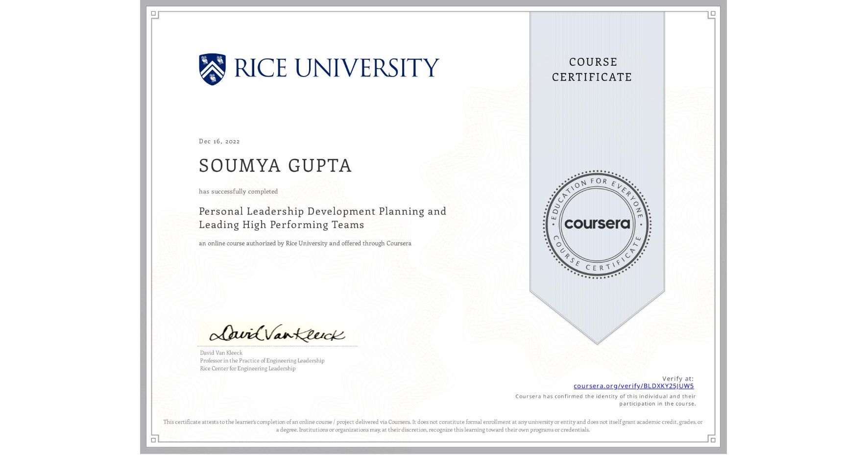
Task: Click the Verify at label
Action: coord(679,378)
